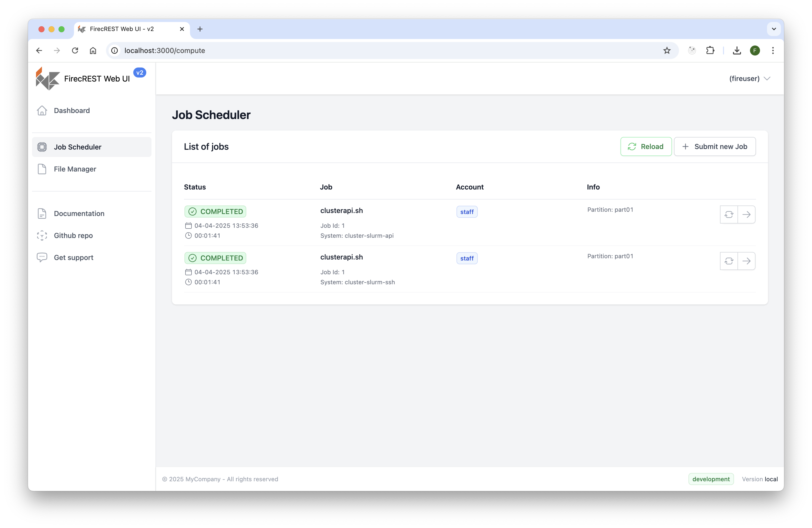Click the browser forward arrow

coord(57,50)
